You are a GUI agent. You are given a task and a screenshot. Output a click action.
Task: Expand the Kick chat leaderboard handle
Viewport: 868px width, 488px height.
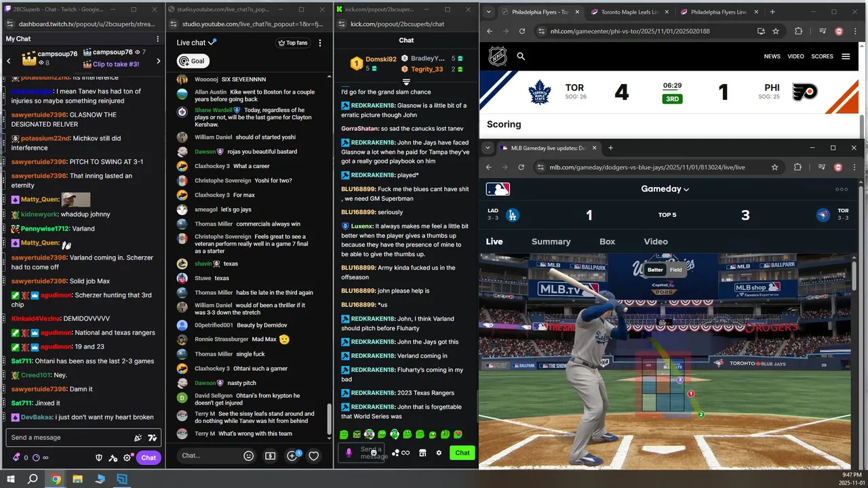[x=406, y=81]
